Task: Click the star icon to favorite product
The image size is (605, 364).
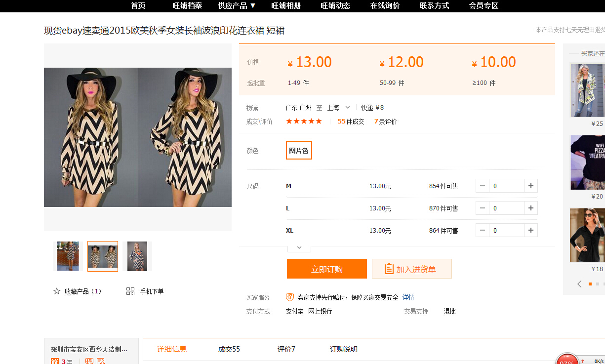Action: (57, 291)
